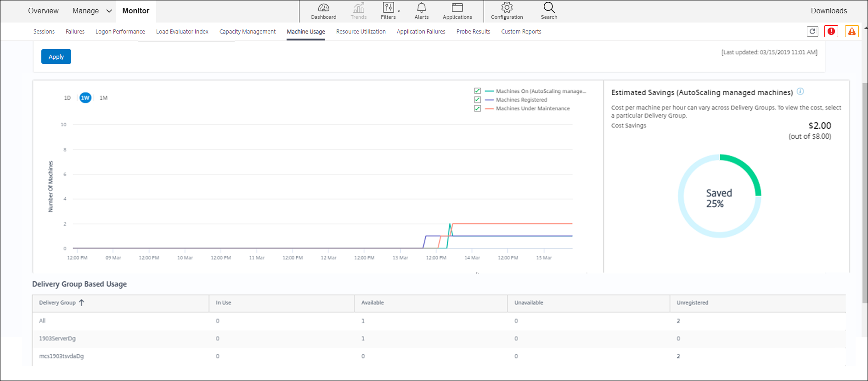Expand the Filters dropdown arrow
The height and width of the screenshot is (381, 868).
[399, 11]
